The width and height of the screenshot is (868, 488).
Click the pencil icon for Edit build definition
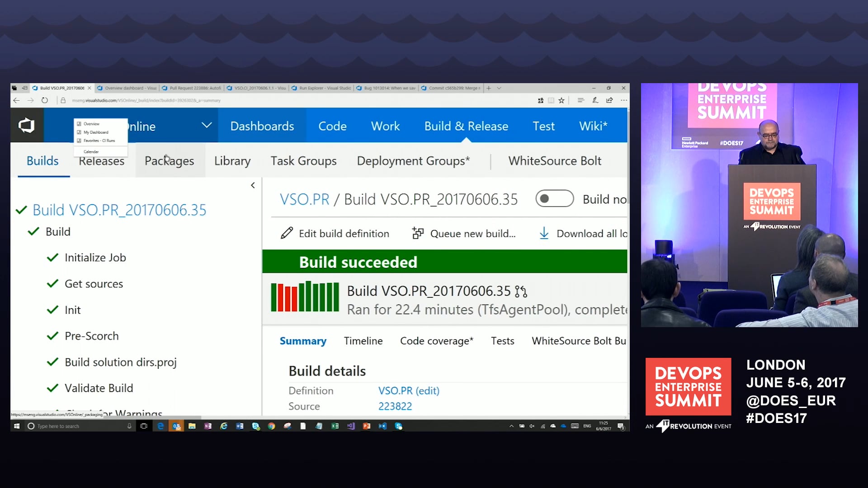point(287,233)
